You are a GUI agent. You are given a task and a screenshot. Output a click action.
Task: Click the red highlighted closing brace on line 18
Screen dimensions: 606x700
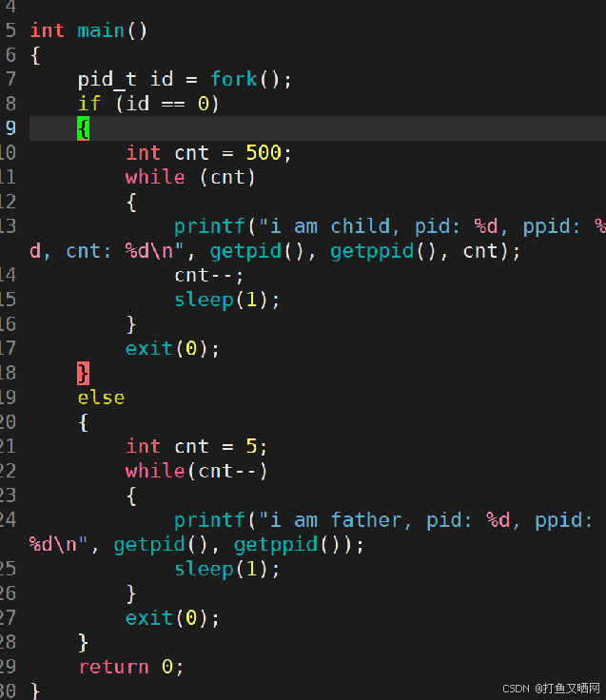(x=83, y=373)
